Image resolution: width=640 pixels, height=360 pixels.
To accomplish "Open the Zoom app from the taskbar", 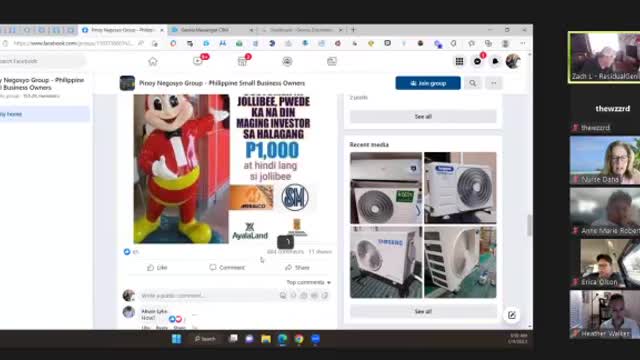I will [316, 339].
